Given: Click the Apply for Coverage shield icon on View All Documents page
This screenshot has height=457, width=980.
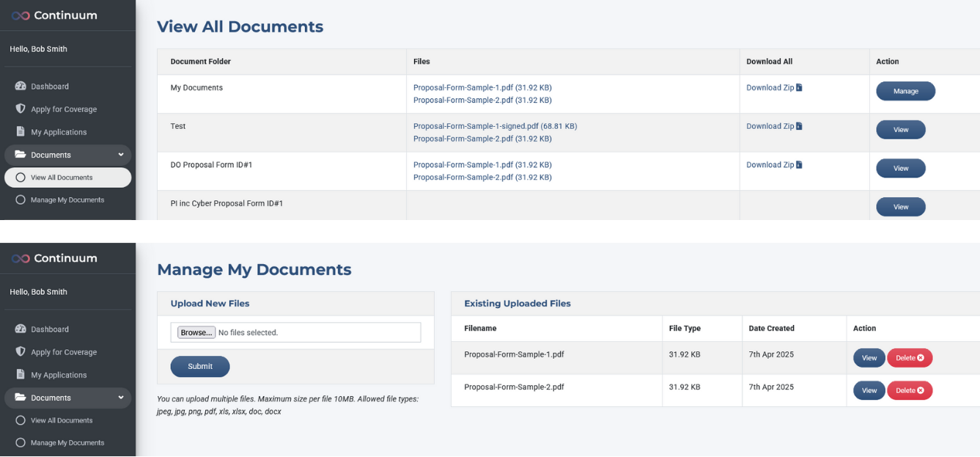Looking at the screenshot, I should [21, 109].
